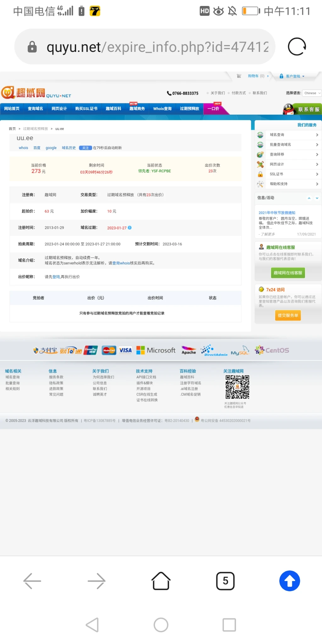Screen dimensions: 322x644
Task: Go back with the browser left arrow
Action: pyautogui.click(x=32, y=581)
